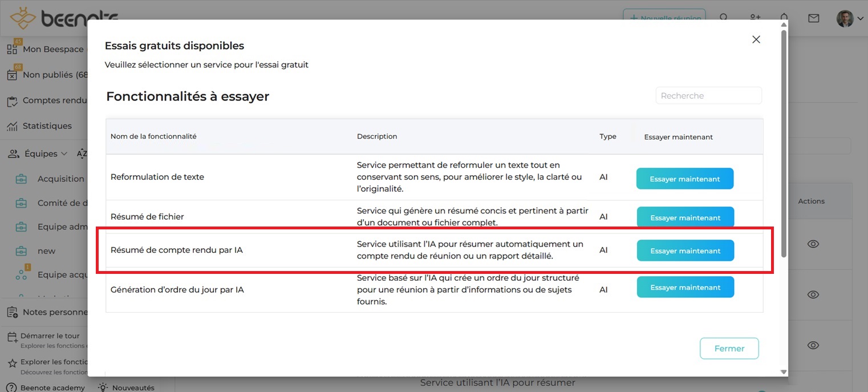Click the eye icon in Actions column
868x392 pixels.
[813, 244]
